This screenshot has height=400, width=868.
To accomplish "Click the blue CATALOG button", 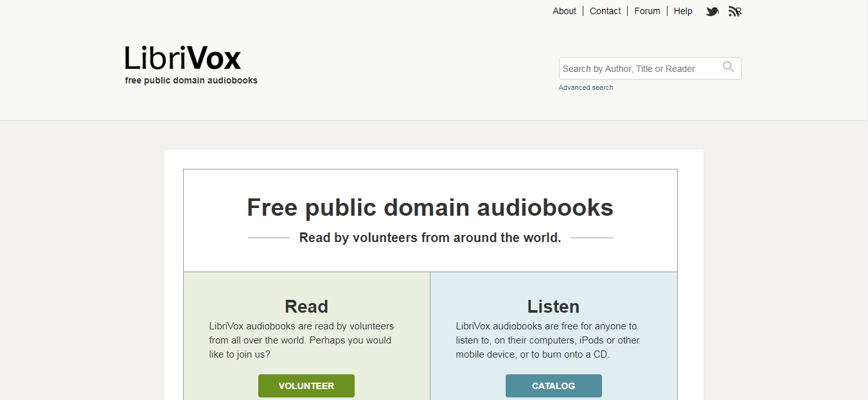I will 554,386.
